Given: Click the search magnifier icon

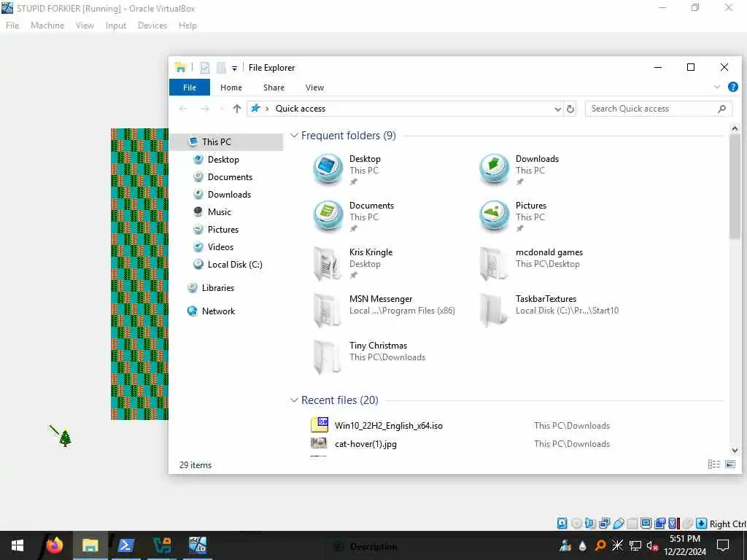Looking at the screenshot, I should click(721, 109).
